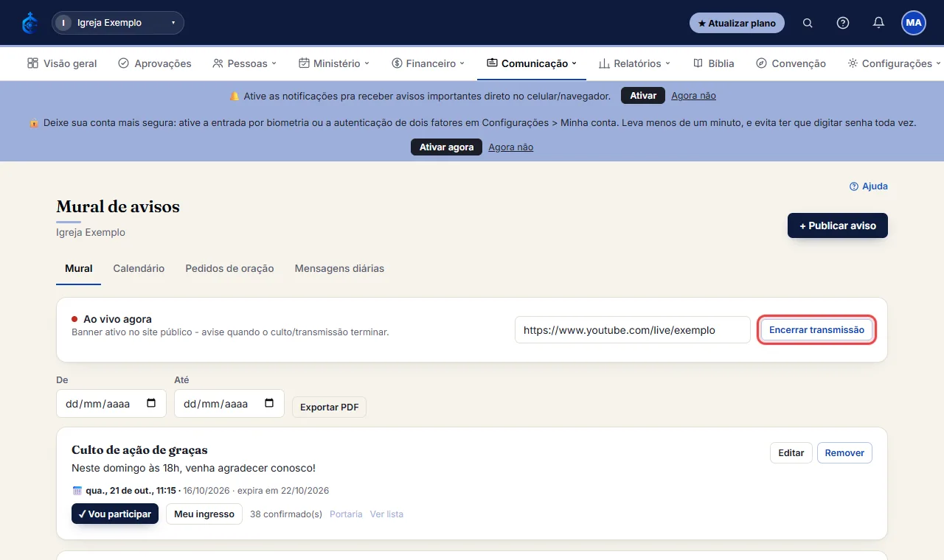
Task: Open the notifications bell icon
Action: (878, 23)
